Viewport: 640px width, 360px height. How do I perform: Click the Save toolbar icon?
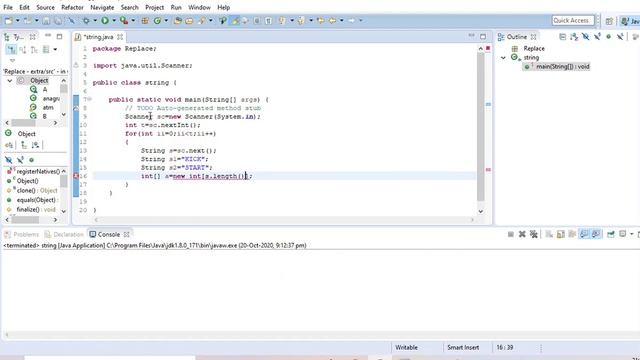coord(46,20)
